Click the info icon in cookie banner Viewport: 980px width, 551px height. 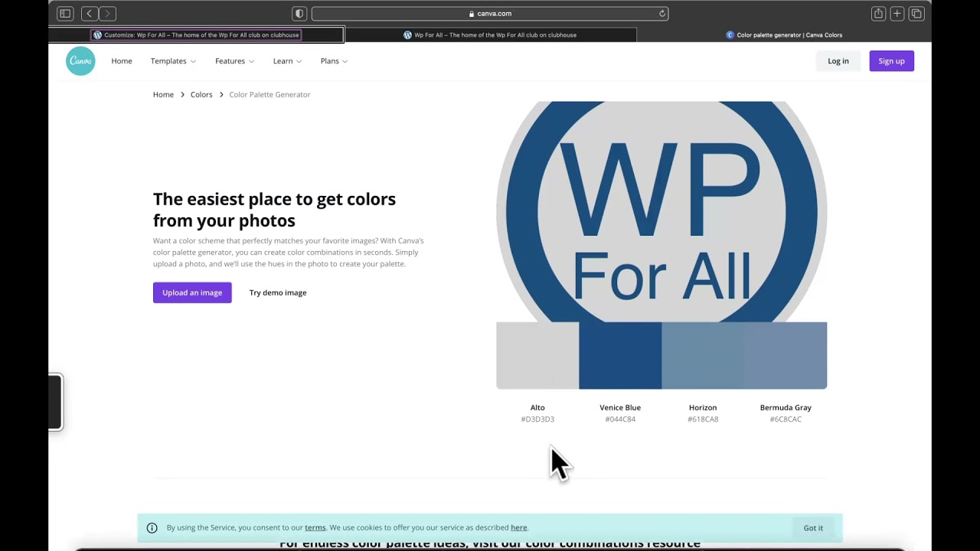pyautogui.click(x=152, y=527)
